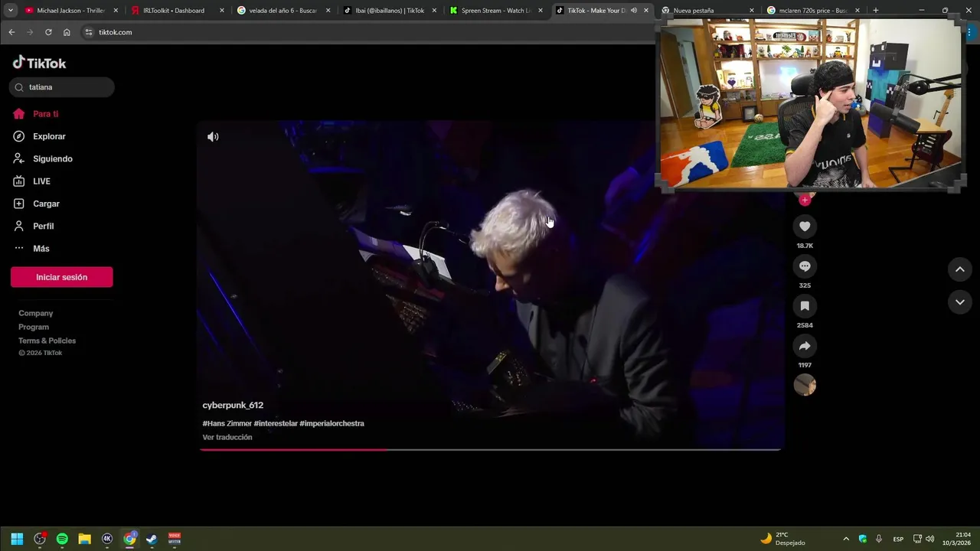Screen dimensions: 980x551
Task: Click Ver traducción under the caption
Action: click(227, 437)
